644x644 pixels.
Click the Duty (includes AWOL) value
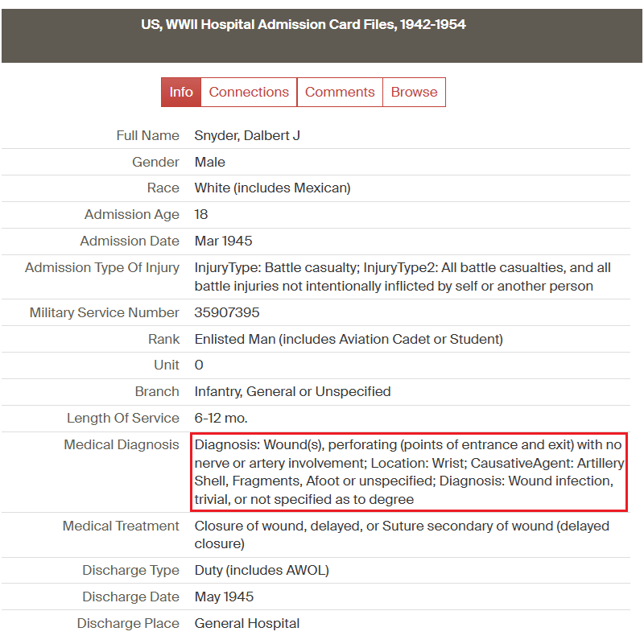tap(262, 571)
